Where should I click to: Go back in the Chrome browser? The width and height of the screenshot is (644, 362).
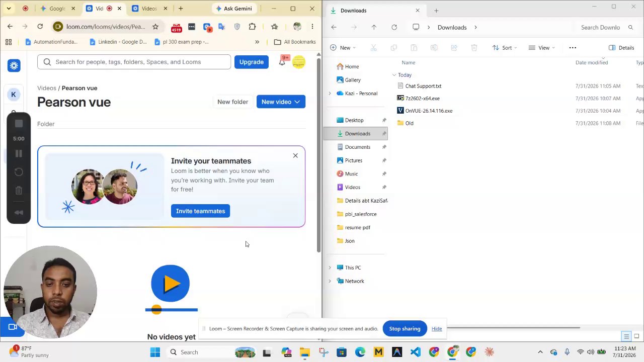(10, 27)
